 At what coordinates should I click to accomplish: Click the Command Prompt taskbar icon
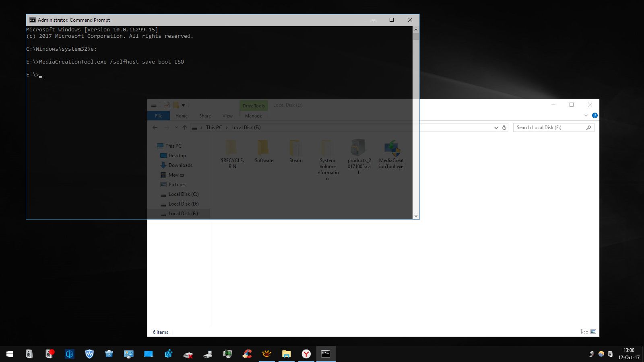point(326,354)
